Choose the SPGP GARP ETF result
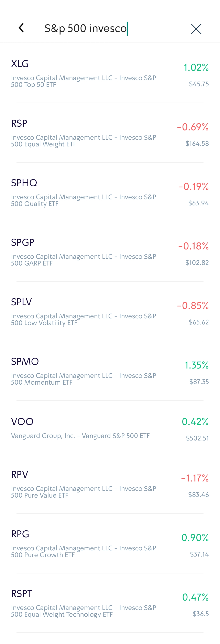The width and height of the screenshot is (220, 644). point(83,252)
